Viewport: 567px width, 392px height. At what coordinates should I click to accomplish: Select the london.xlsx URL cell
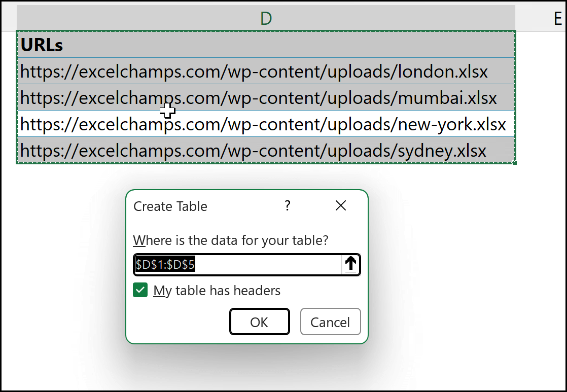[266, 72]
